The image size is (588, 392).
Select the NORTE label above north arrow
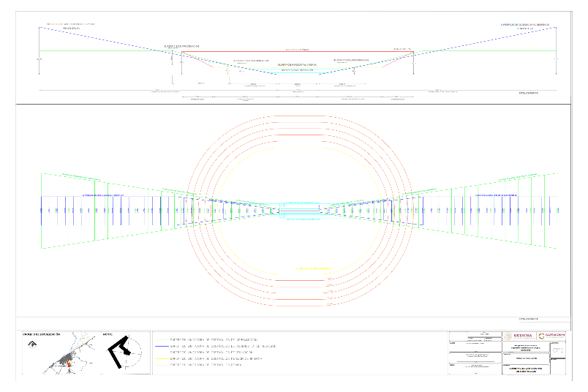pyautogui.click(x=107, y=334)
